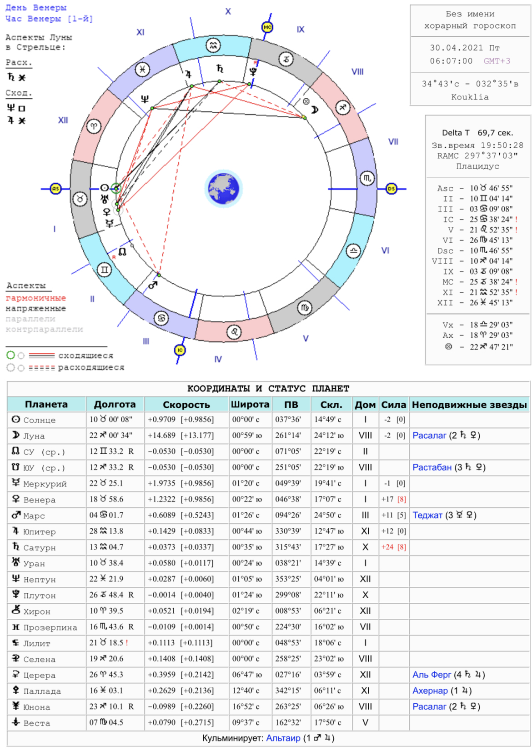
Task: Select the Gemini sign on the zodiac ring
Action: pos(105,270)
